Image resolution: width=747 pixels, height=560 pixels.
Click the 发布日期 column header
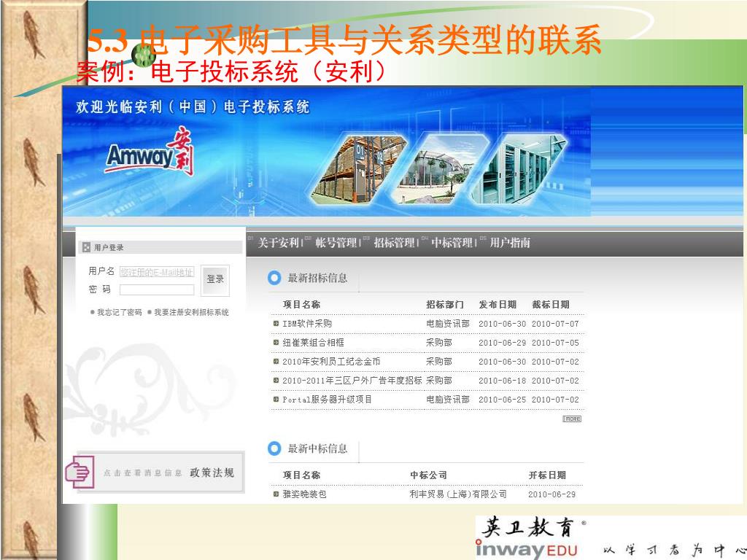498,305
